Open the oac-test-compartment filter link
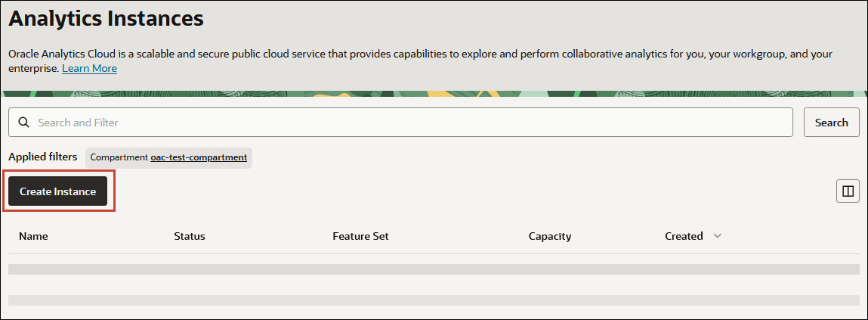The height and width of the screenshot is (320, 868). (x=199, y=157)
